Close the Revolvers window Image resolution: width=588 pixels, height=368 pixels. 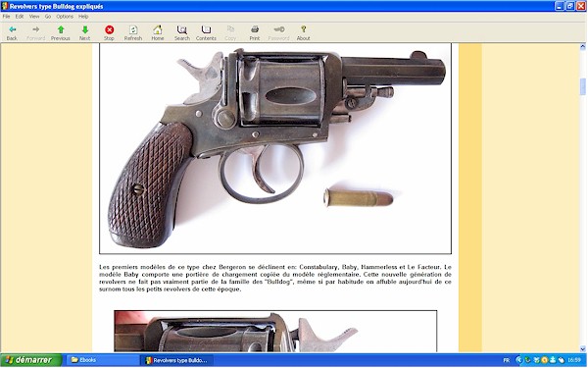click(581, 6)
